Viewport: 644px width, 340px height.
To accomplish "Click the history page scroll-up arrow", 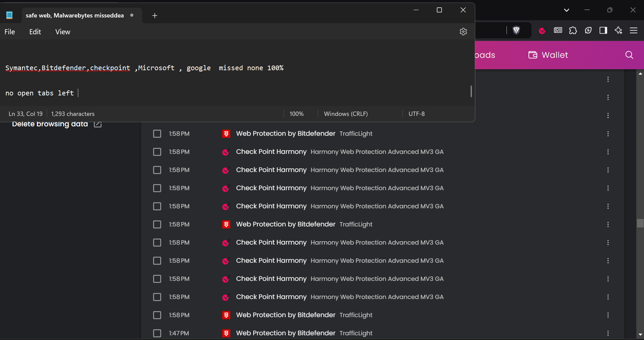I will click(x=640, y=74).
